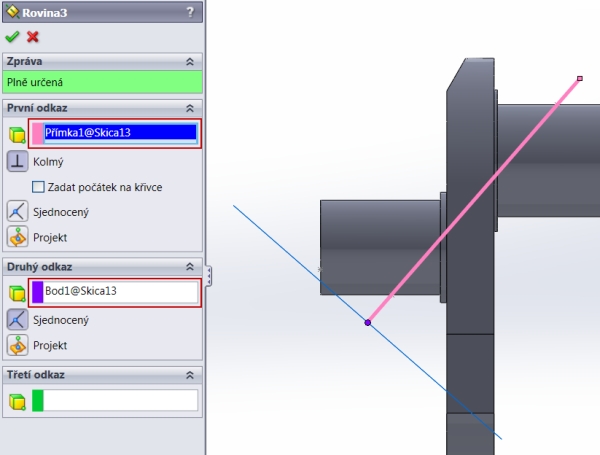600x455 pixels.
Task: Open help for Rovina3 via the question mark
Action: tap(190, 12)
